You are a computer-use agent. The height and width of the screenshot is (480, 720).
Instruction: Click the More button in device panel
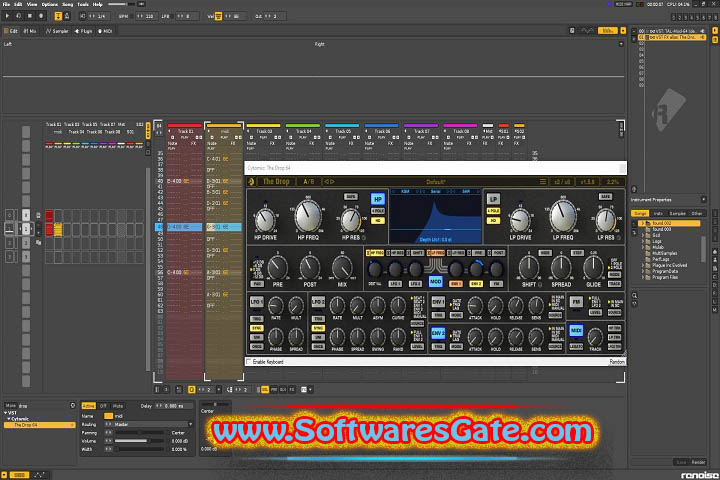(x=10, y=406)
